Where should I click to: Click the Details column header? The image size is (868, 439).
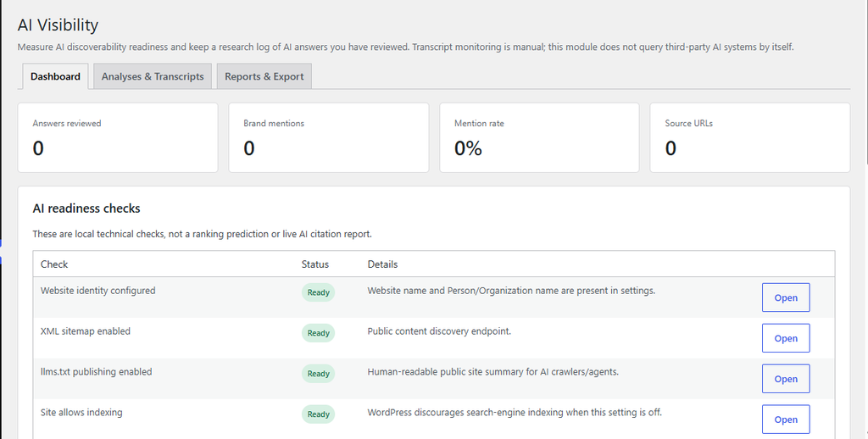[382, 264]
